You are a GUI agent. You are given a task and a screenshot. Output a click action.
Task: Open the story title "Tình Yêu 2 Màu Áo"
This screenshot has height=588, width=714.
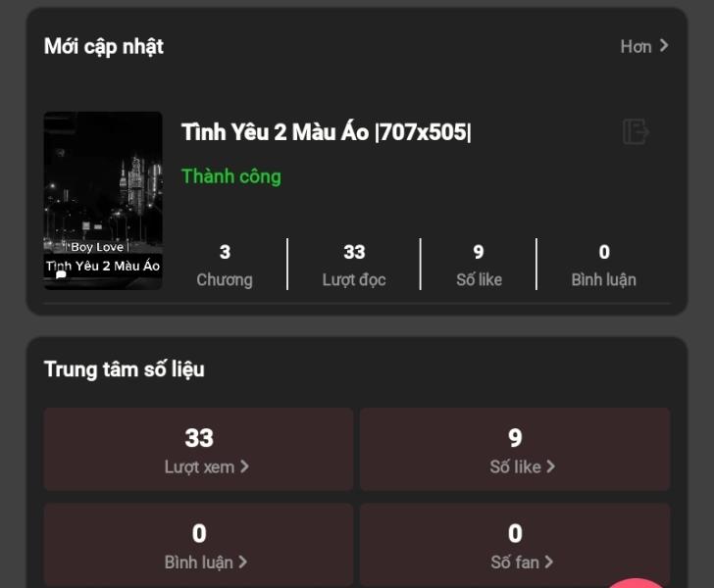click(x=327, y=132)
